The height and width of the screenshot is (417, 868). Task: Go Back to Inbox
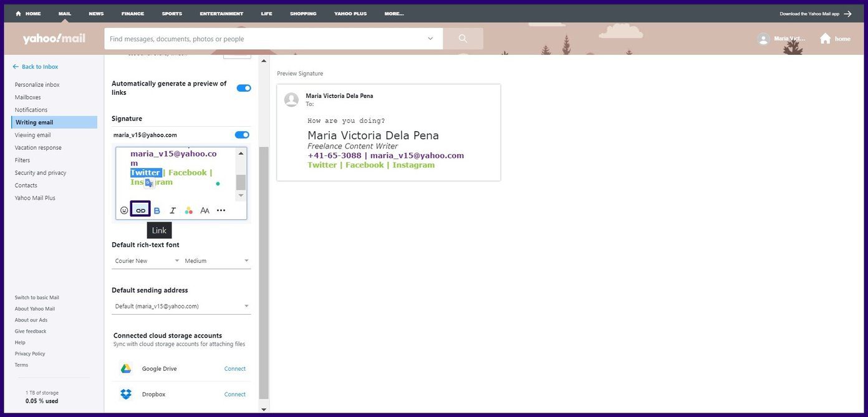(36, 67)
